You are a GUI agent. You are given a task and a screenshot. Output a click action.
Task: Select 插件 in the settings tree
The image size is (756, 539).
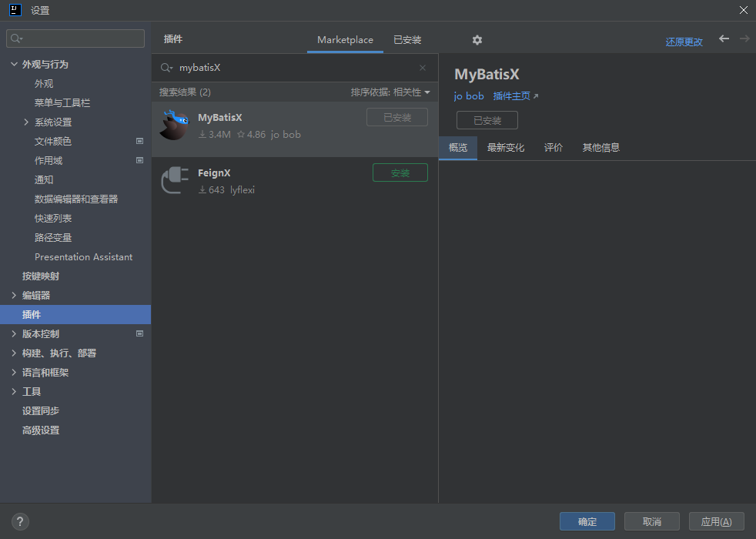click(x=75, y=314)
